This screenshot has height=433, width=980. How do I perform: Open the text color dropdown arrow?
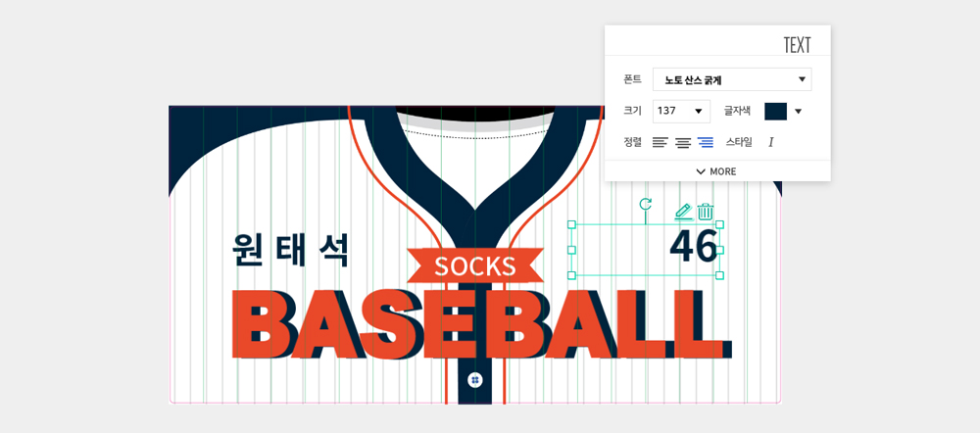point(798,111)
